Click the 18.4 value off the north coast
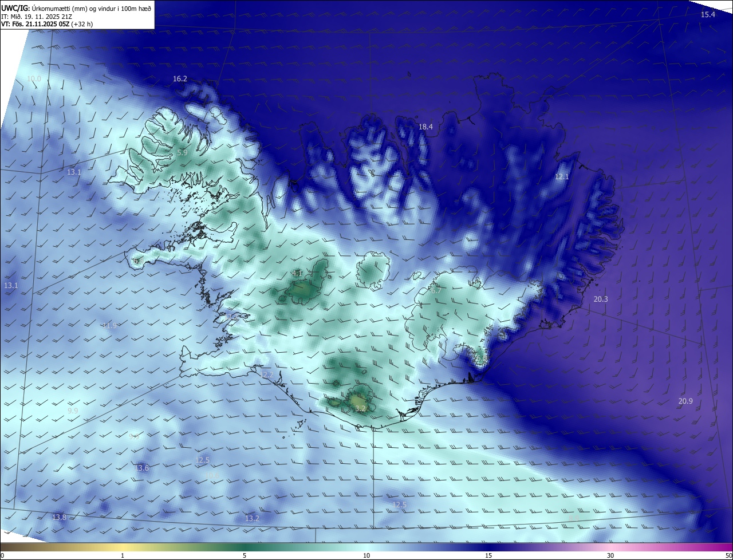Image resolution: width=733 pixels, height=560 pixels. [425, 127]
